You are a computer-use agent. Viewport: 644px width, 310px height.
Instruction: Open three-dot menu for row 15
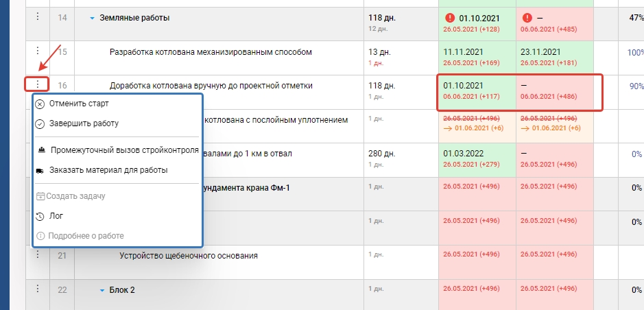(x=39, y=51)
